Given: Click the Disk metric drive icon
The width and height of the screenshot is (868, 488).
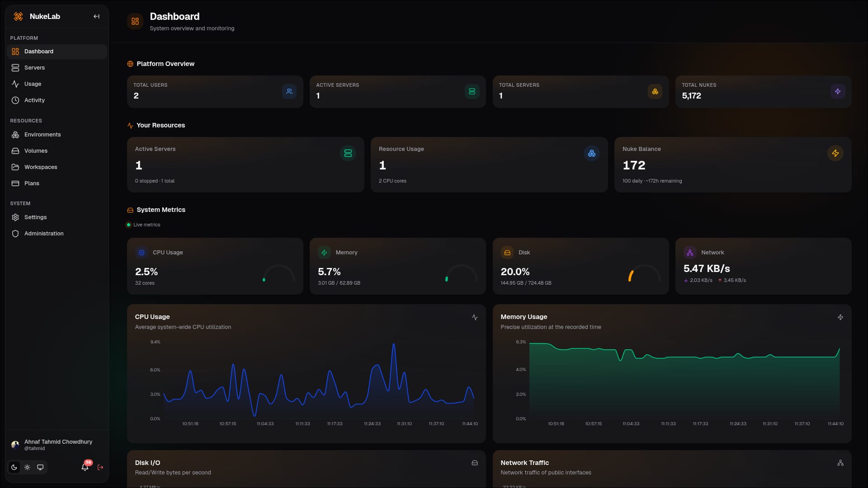Looking at the screenshot, I should tap(507, 253).
